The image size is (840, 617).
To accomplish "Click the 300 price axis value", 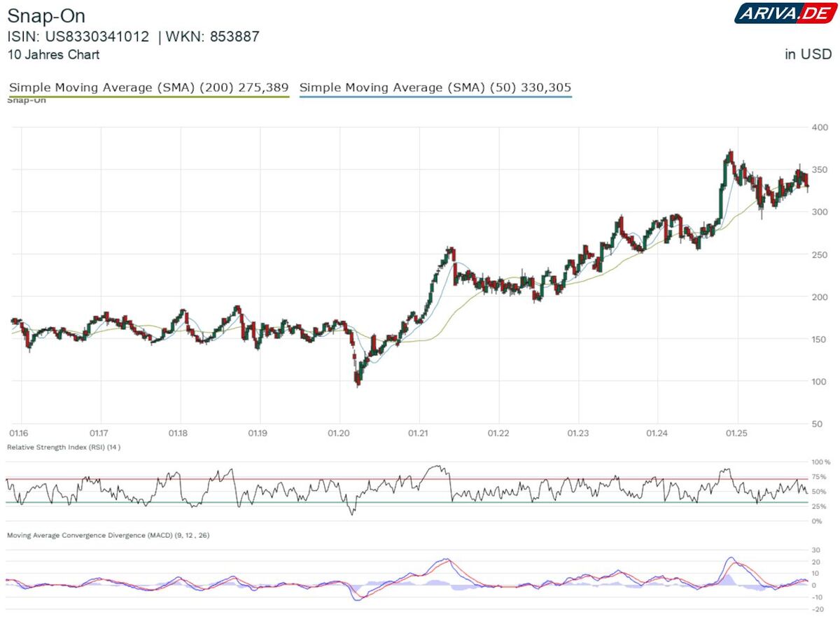I will pos(820,212).
